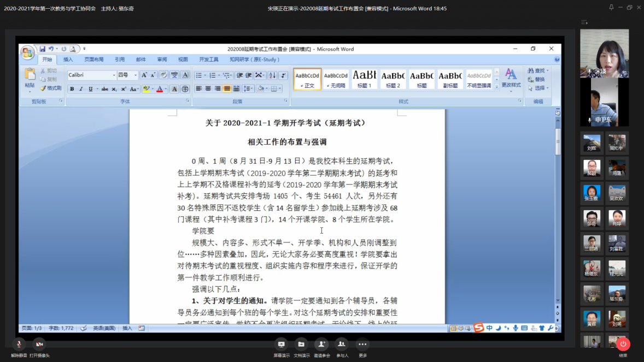The image size is (644, 362).
Task: Turn on the camera (打开摄像头)
Action: [39, 345]
